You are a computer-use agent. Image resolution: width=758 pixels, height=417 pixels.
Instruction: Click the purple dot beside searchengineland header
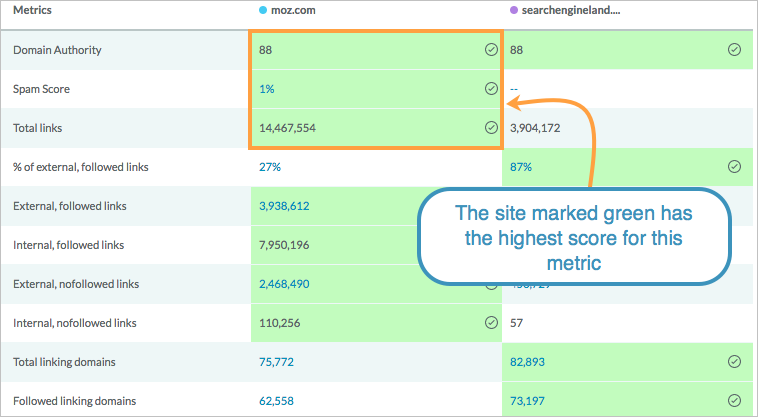pos(514,10)
